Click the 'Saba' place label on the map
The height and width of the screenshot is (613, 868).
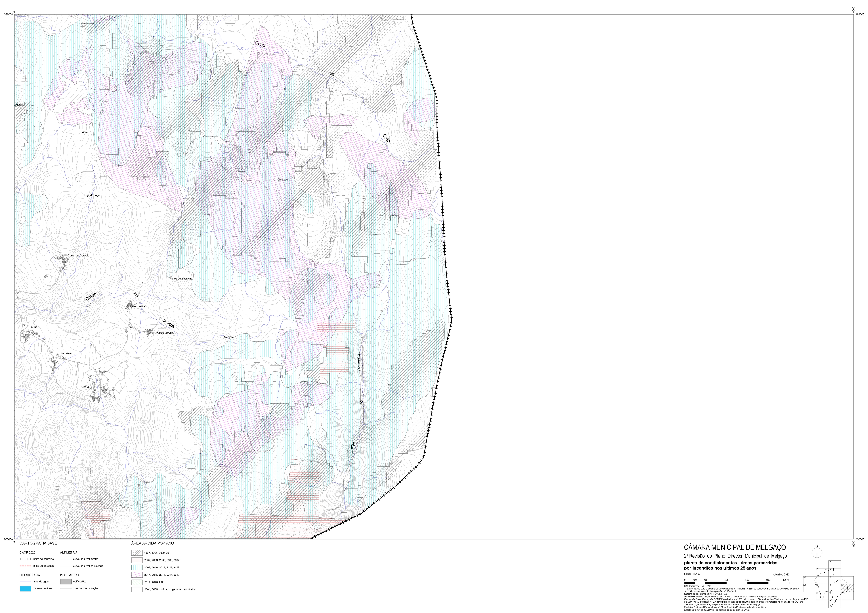(x=84, y=132)
